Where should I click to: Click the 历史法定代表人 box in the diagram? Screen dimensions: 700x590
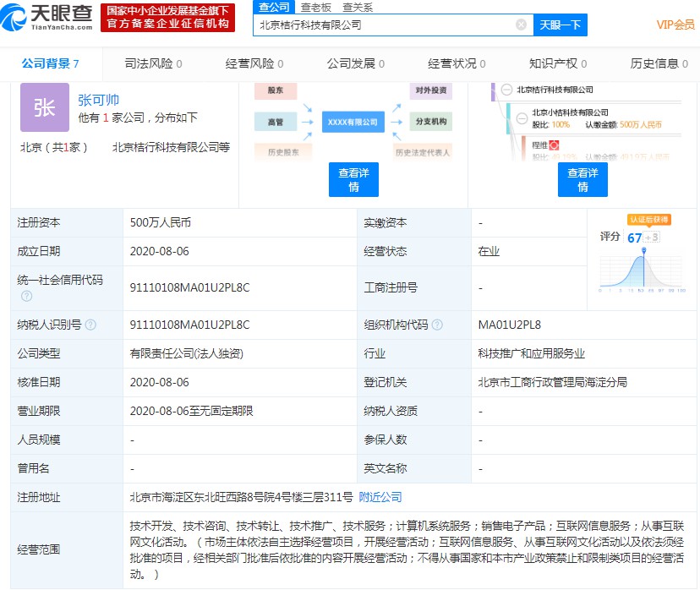[423, 152]
